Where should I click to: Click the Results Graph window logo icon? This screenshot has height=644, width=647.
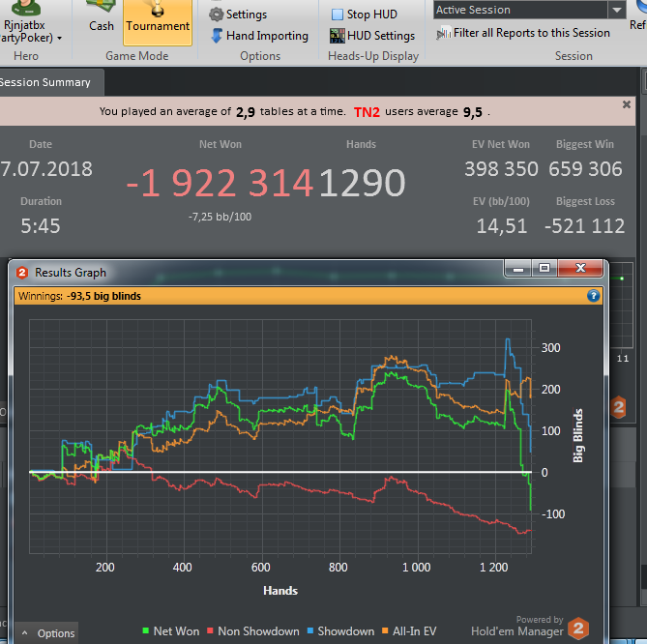click(x=22, y=273)
